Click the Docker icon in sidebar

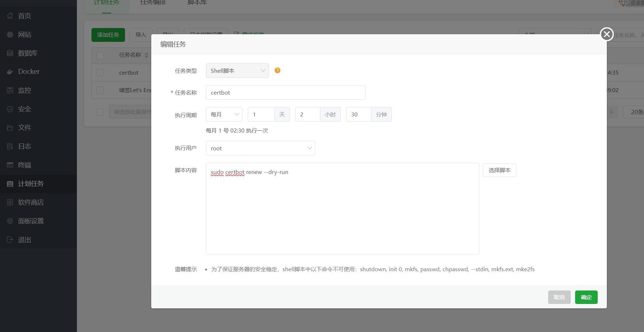click(10, 72)
